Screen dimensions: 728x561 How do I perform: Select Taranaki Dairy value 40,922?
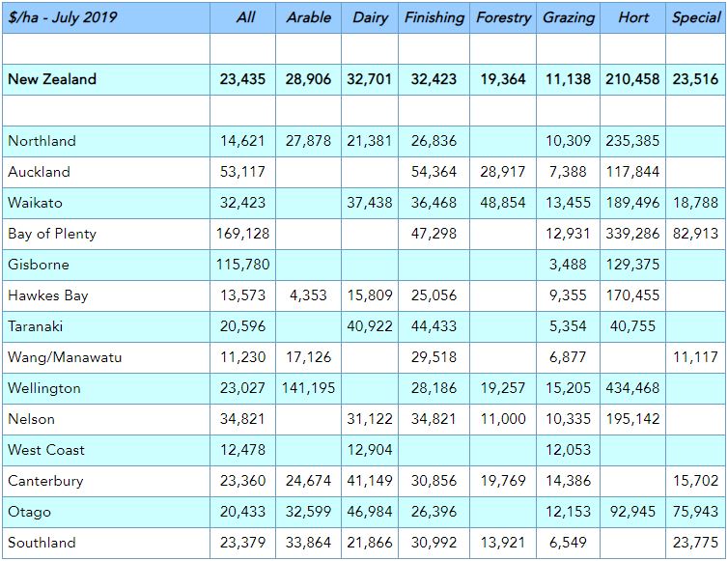370,326
